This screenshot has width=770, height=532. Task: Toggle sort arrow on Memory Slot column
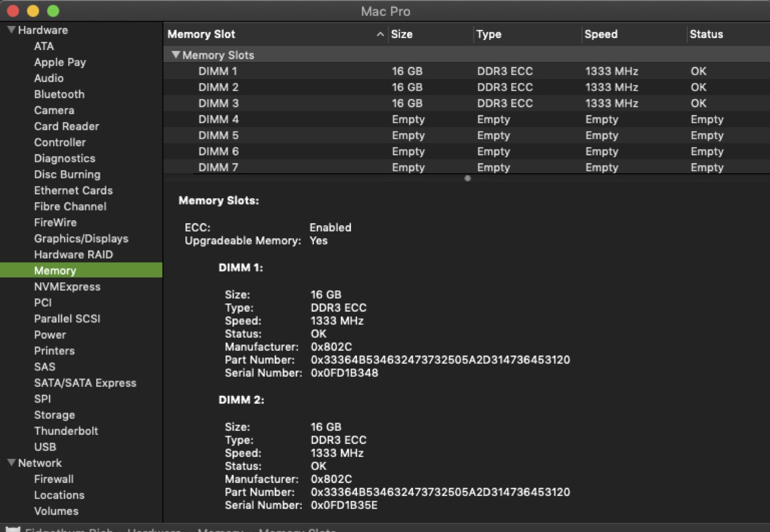click(380, 34)
